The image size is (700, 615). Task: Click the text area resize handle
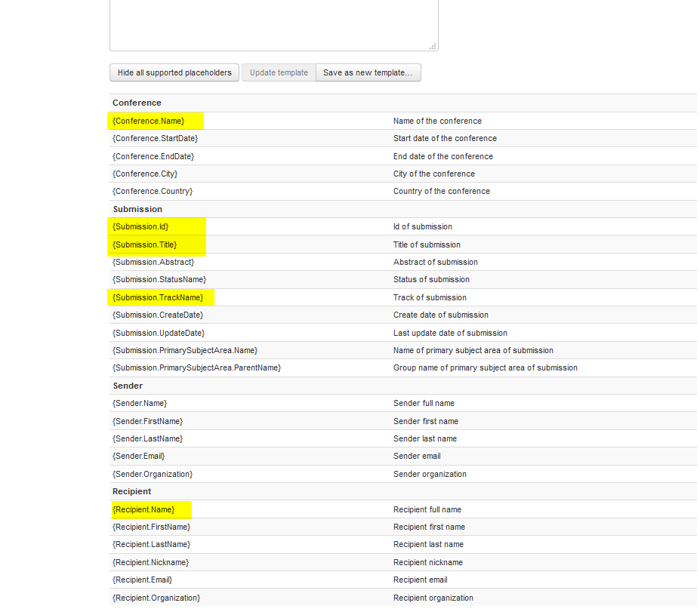(x=433, y=46)
